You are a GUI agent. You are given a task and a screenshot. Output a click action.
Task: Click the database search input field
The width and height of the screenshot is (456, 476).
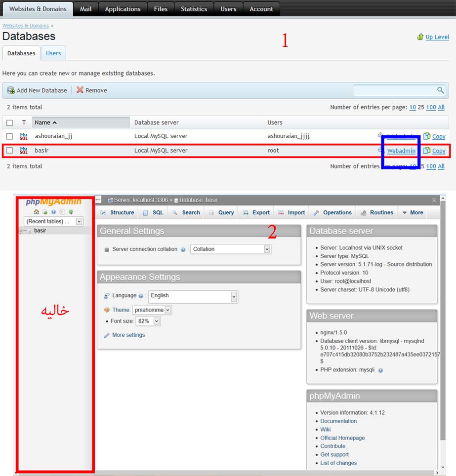pos(394,90)
